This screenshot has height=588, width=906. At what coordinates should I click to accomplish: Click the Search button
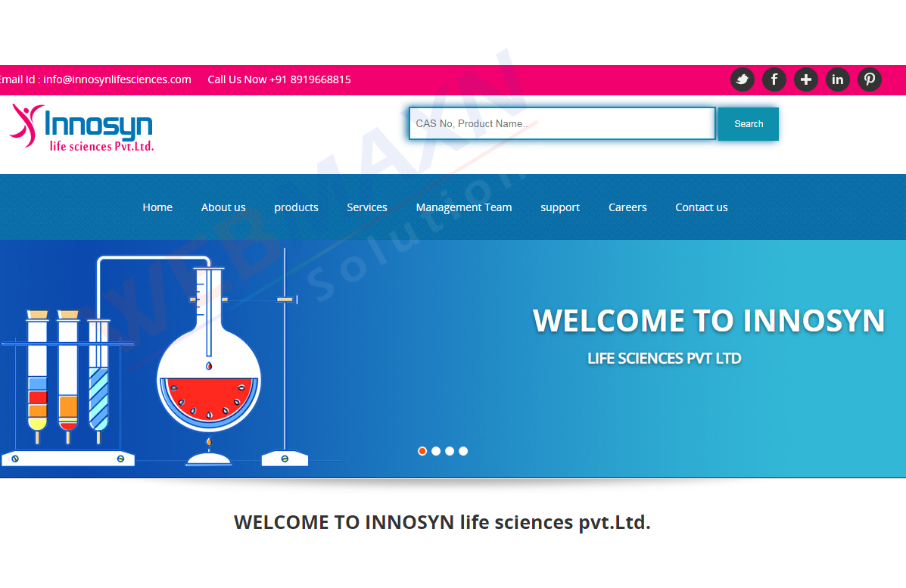[x=749, y=123]
